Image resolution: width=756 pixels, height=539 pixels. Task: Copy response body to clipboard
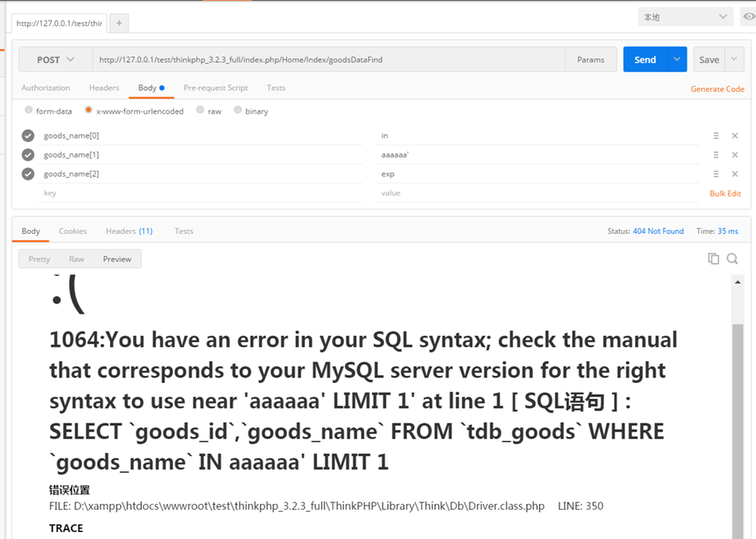pos(713,259)
